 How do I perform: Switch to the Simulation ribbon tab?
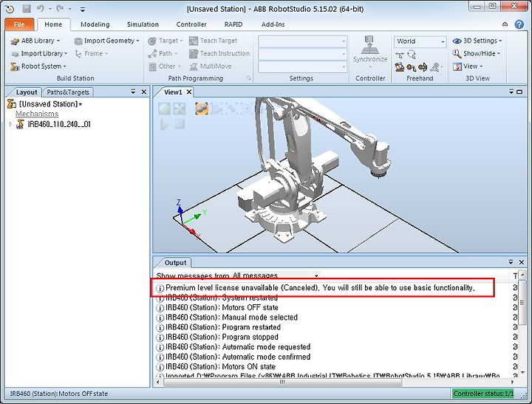(143, 24)
